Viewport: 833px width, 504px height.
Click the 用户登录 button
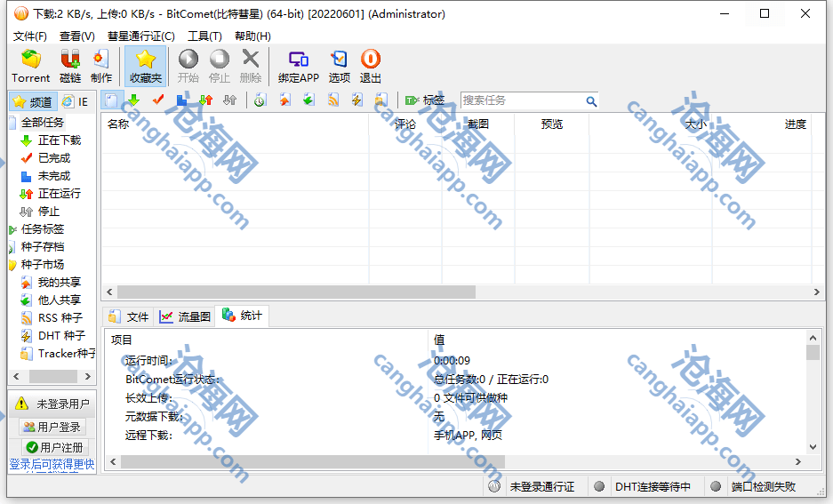pyautogui.click(x=52, y=428)
